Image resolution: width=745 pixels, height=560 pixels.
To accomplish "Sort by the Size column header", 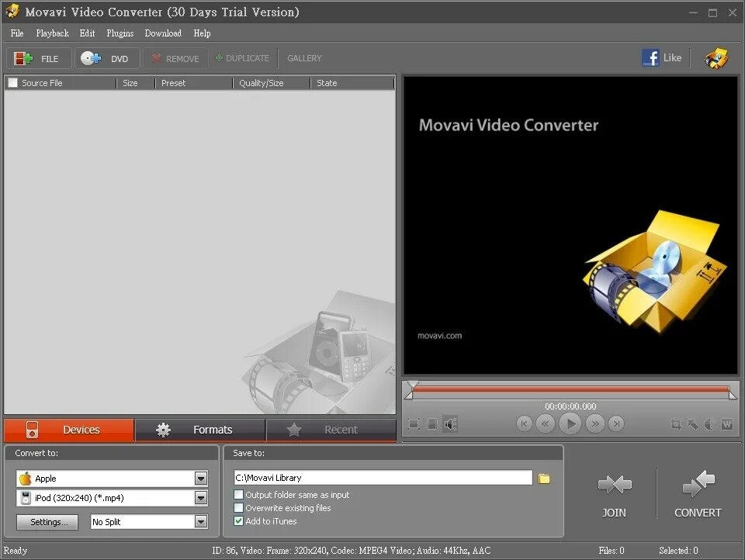I will [135, 83].
